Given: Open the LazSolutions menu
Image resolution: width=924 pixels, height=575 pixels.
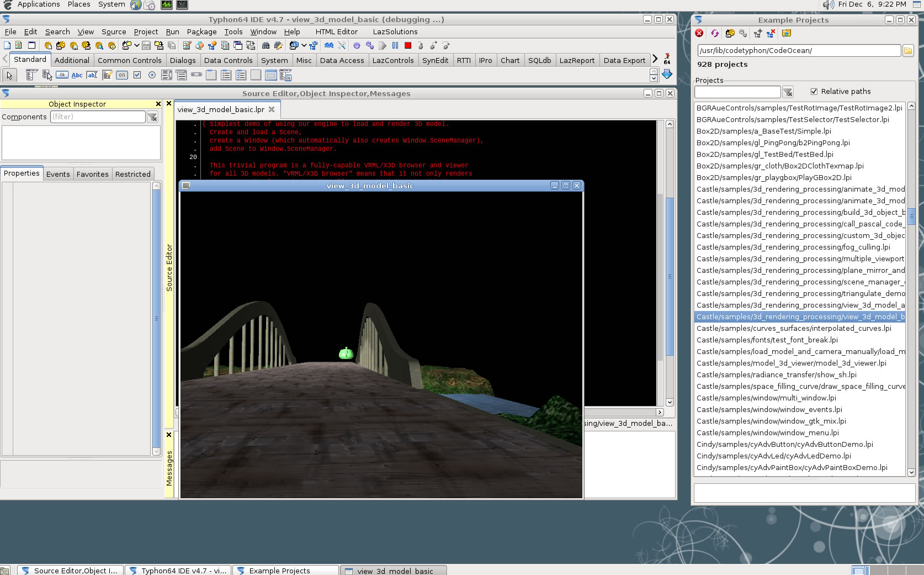Looking at the screenshot, I should [395, 32].
